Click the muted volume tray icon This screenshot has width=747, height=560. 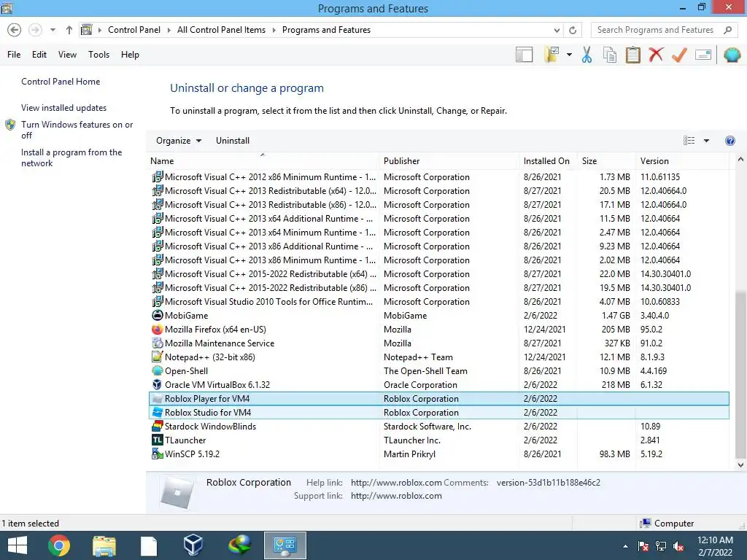point(679,546)
